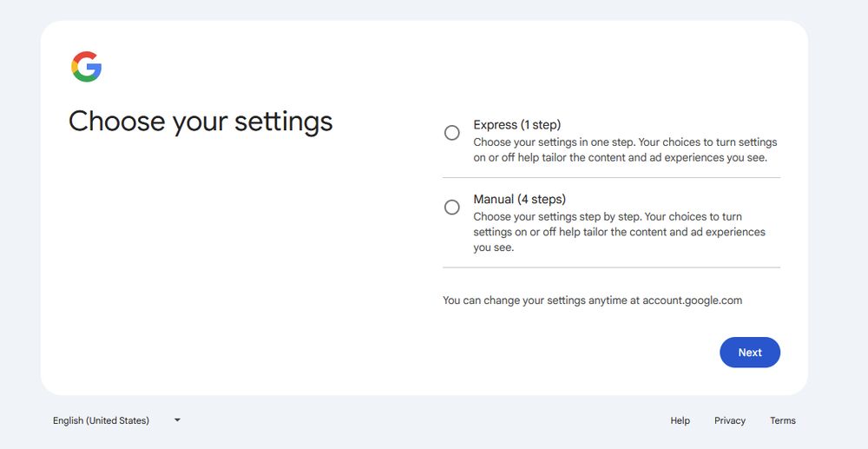This screenshot has width=868, height=449.
Task: Click the Google logo
Action: [87, 67]
